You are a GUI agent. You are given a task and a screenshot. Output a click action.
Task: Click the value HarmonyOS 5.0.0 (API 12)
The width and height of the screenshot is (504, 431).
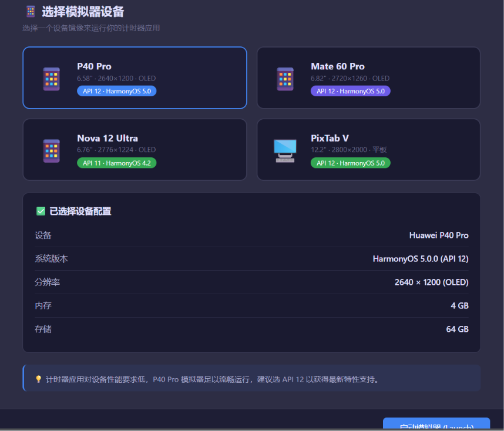click(421, 259)
